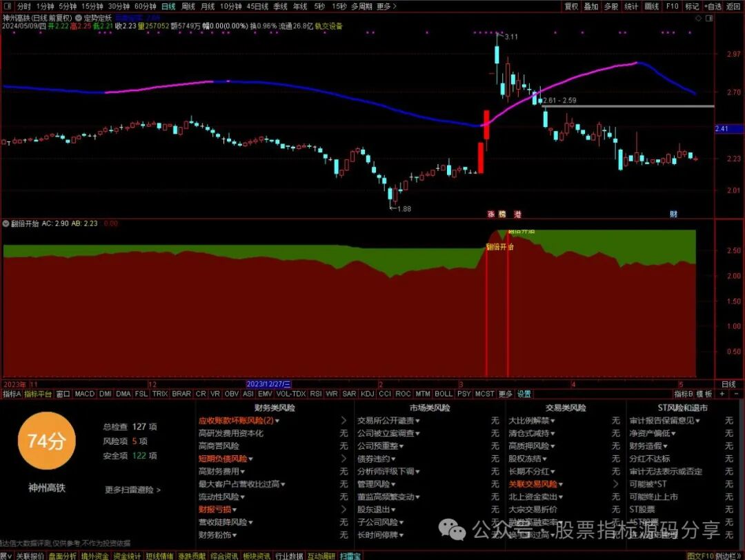Image resolution: width=745 pixels, height=560 pixels.
Task: Click the minus zoom icon beside 模板
Action: click(x=737, y=394)
